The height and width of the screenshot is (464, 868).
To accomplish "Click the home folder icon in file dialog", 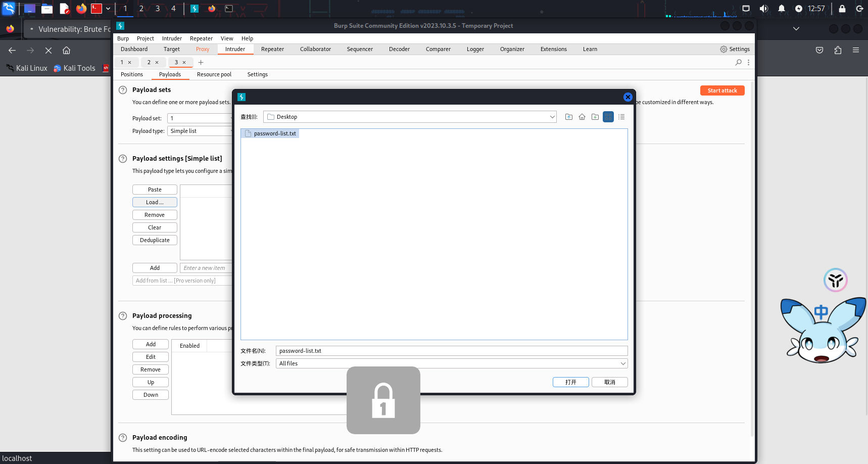I will [582, 117].
